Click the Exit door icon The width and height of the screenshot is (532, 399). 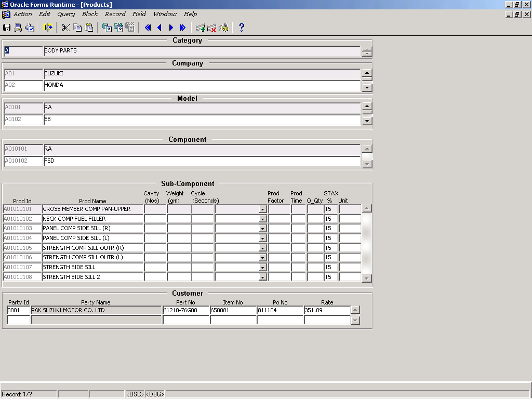(48, 28)
